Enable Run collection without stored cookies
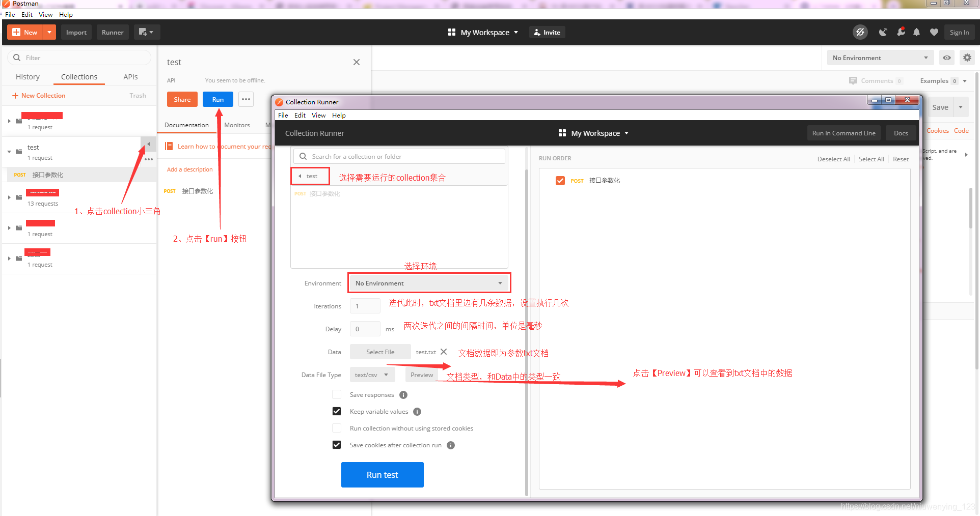The image size is (980, 516). [x=337, y=428]
